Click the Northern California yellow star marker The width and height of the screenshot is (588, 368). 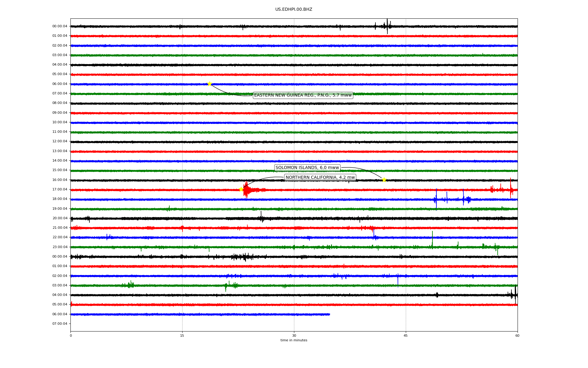[x=241, y=189]
